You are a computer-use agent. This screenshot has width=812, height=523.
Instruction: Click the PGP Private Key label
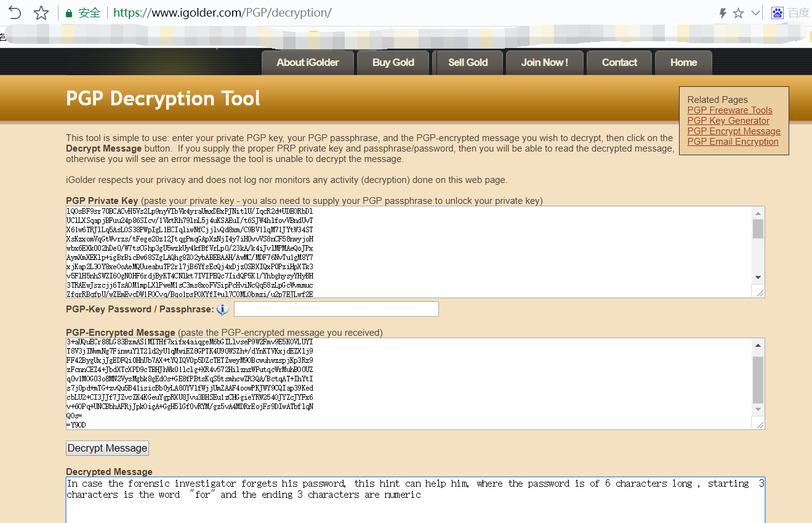tap(102, 201)
